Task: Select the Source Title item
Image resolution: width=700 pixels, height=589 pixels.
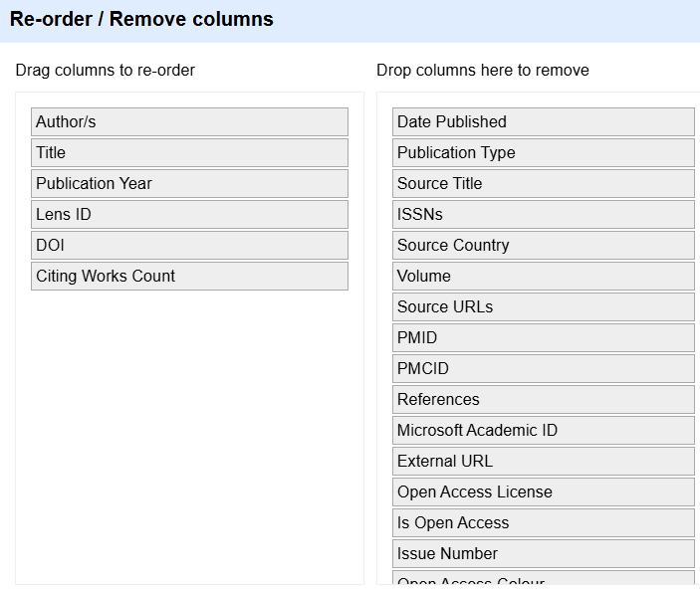Action: [x=543, y=184]
